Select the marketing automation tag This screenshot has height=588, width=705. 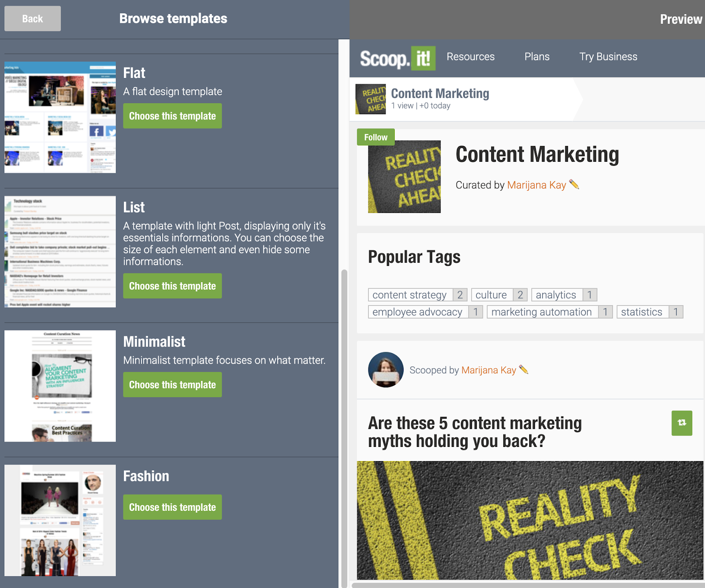[549, 312]
